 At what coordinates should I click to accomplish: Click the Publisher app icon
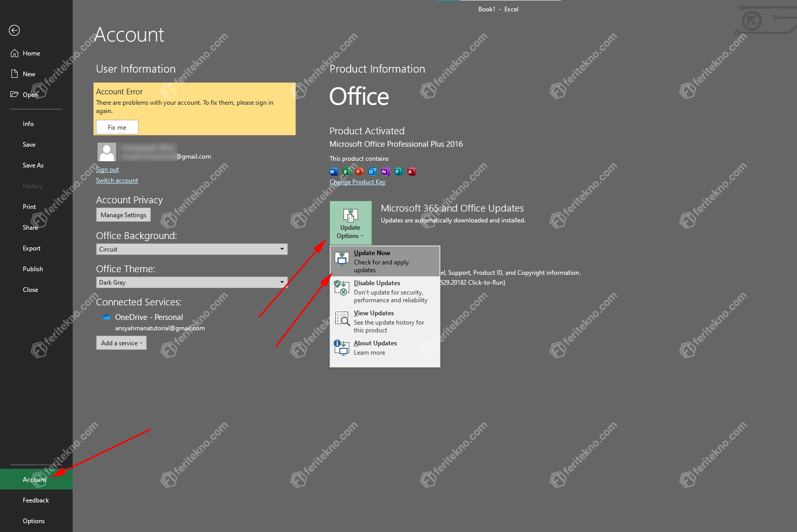pyautogui.click(x=398, y=172)
